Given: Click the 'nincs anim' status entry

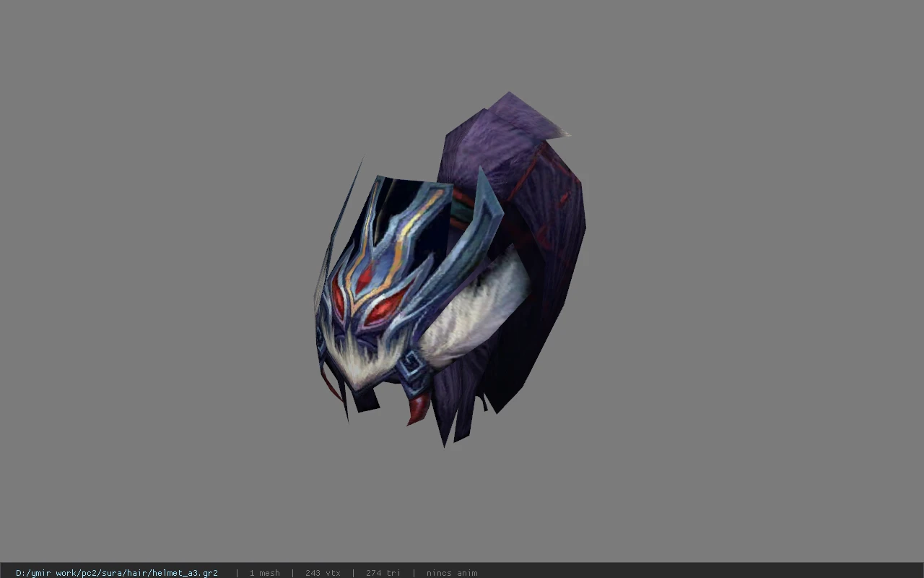Looking at the screenshot, I should coord(452,573).
